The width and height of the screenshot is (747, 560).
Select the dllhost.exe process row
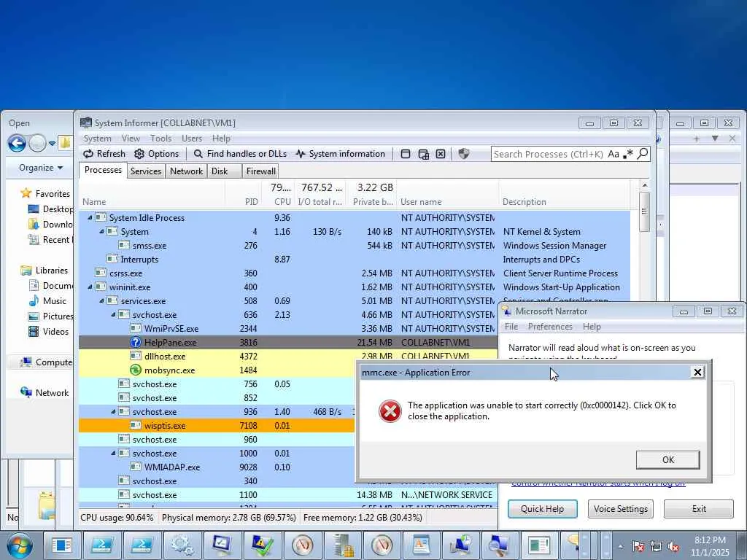[289, 356]
